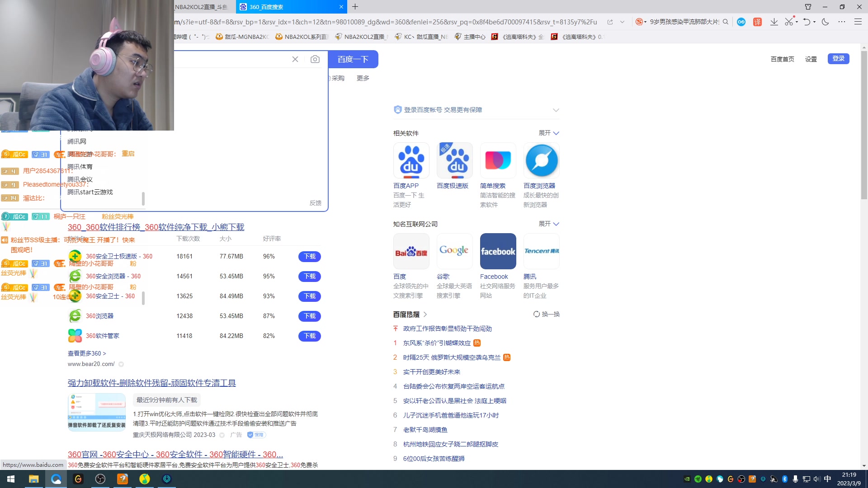
Task: Open bookmark 甜瓜-MGNBA2KOL
Action: pos(242,37)
